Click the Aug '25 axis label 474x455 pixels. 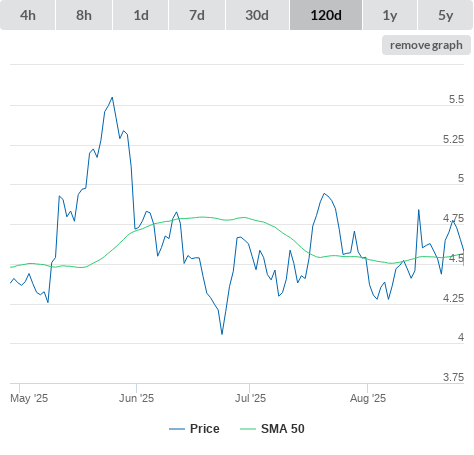[368, 398]
